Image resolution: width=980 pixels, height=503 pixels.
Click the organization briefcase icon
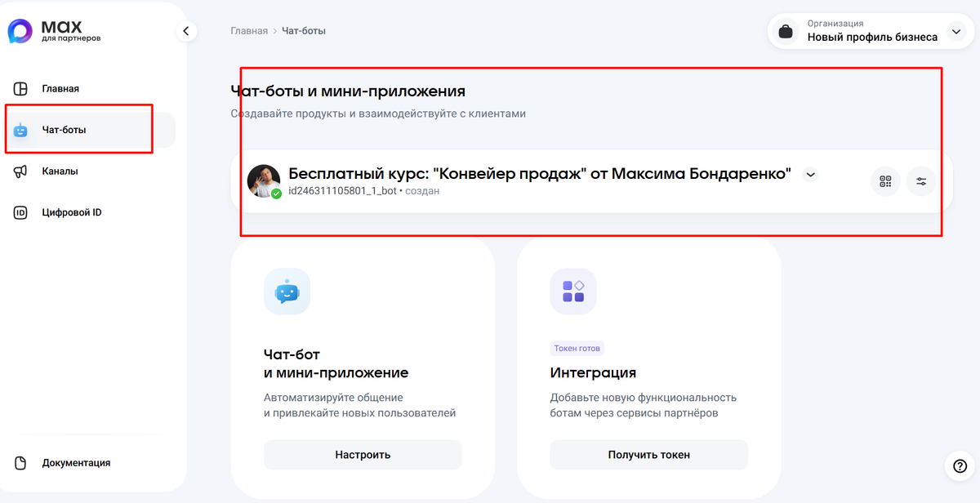(786, 32)
